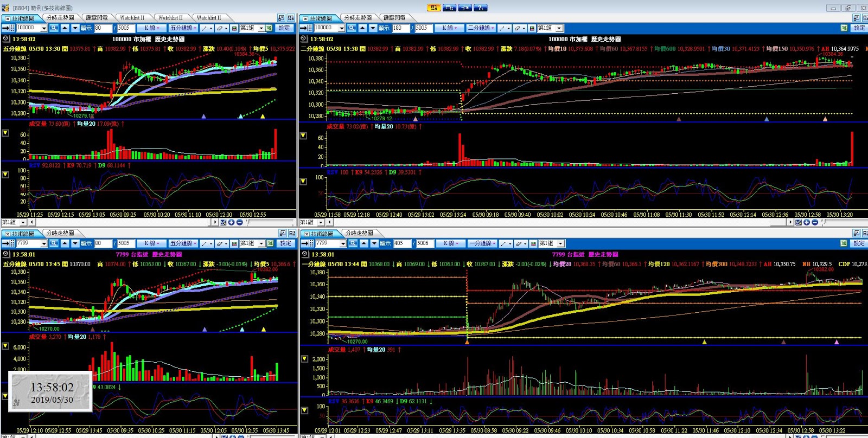Open 一分鐘線 interval dropdown in bottom-right panel

point(482,243)
